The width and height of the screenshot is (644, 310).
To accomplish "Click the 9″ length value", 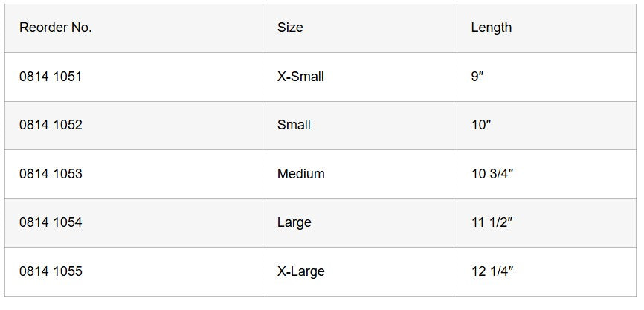I will point(477,77).
